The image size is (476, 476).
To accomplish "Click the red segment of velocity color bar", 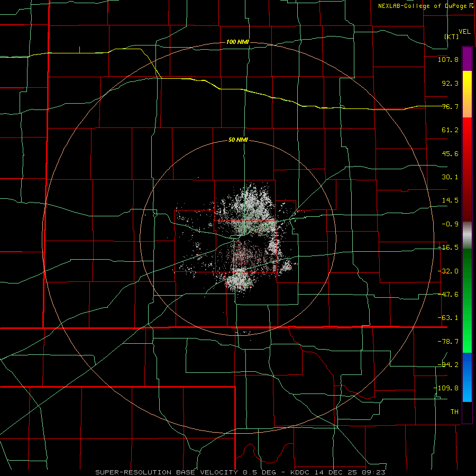I will point(467,169).
